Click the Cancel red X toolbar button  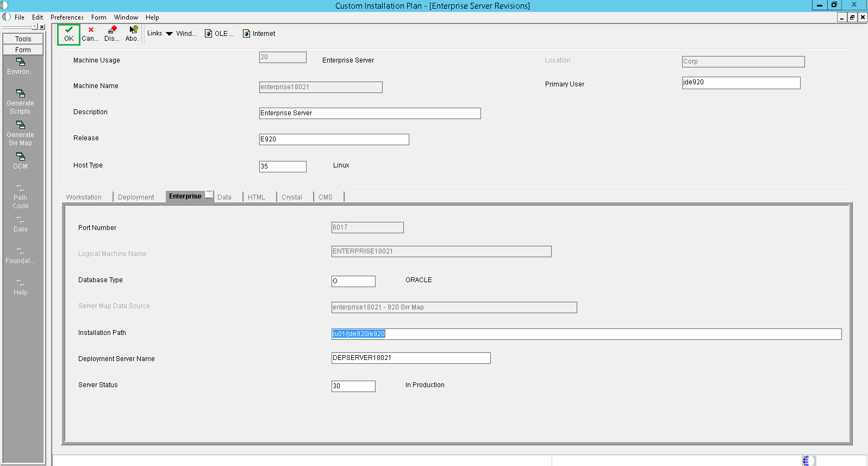90,34
